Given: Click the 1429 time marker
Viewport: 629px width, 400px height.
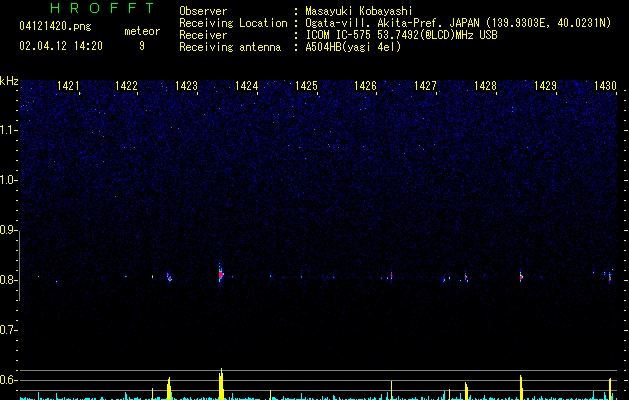Looking at the screenshot, I should 546,86.
